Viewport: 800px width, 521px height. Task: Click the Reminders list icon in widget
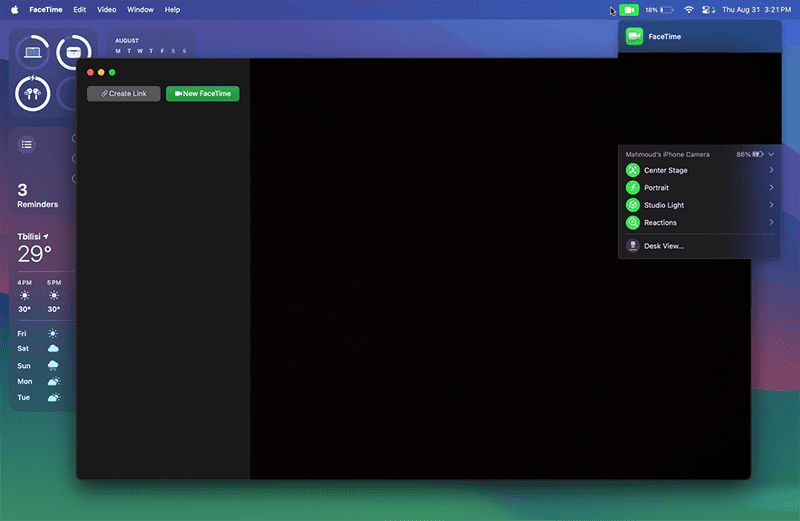[x=27, y=144]
